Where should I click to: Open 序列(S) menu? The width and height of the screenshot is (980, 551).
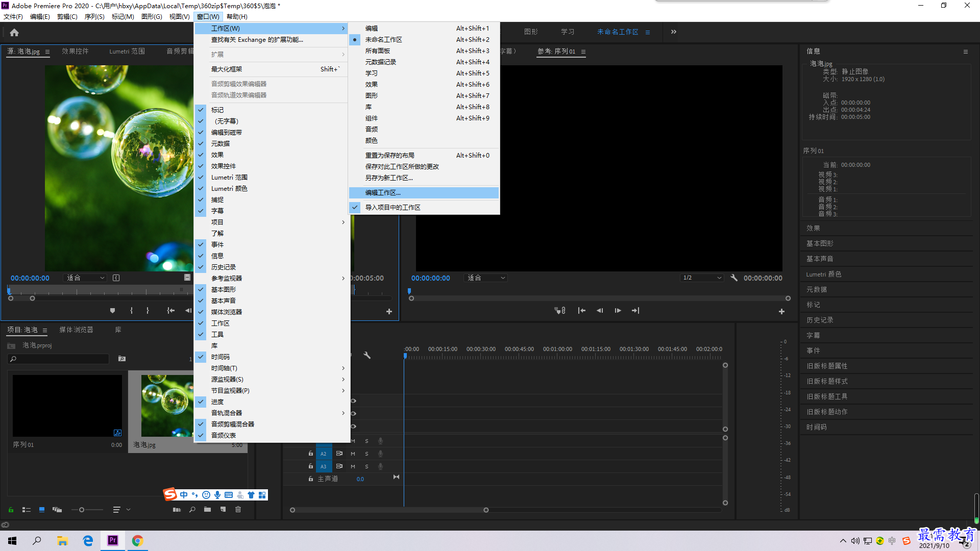[x=94, y=17]
